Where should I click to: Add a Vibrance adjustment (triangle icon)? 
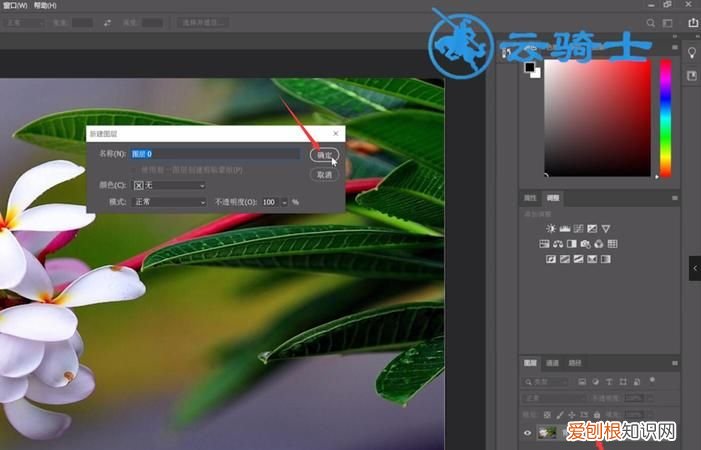coord(606,229)
